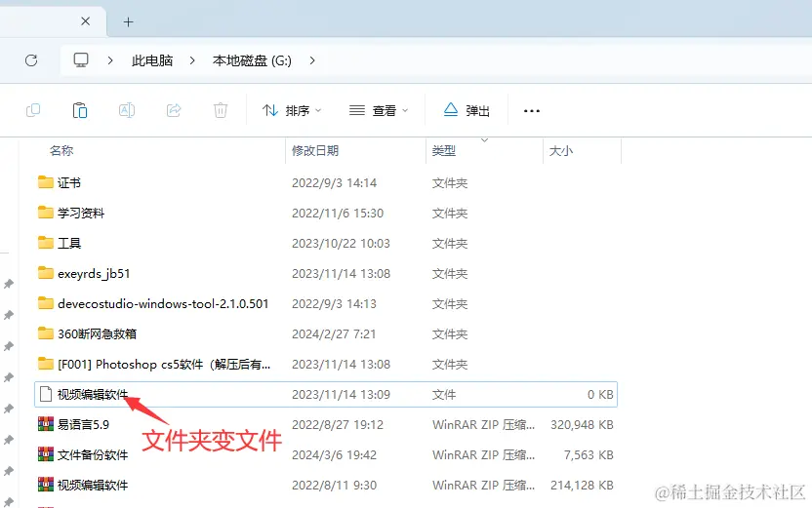Click the 360断网急救箱 folder name
This screenshot has width=812, height=508.
tap(97, 334)
